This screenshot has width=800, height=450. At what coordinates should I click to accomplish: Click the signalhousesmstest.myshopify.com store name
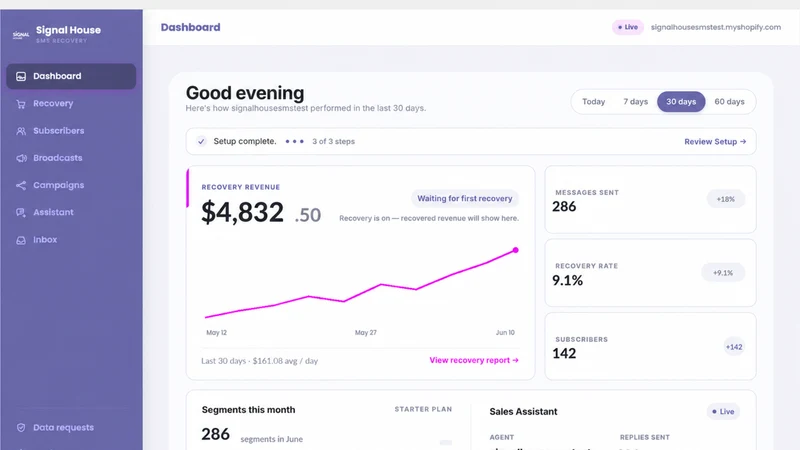[x=716, y=27]
